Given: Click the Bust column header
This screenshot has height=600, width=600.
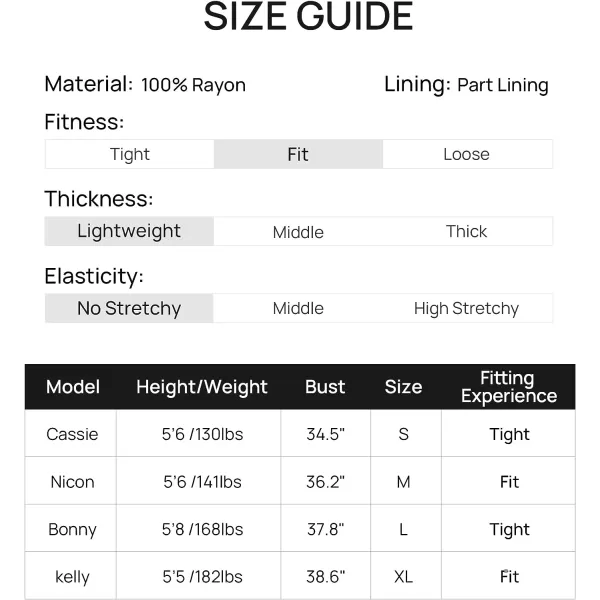Looking at the screenshot, I should pyautogui.click(x=325, y=387).
